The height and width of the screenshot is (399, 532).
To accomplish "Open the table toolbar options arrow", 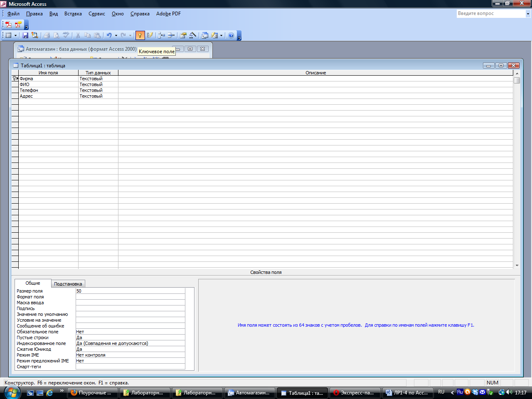I will 239,36.
